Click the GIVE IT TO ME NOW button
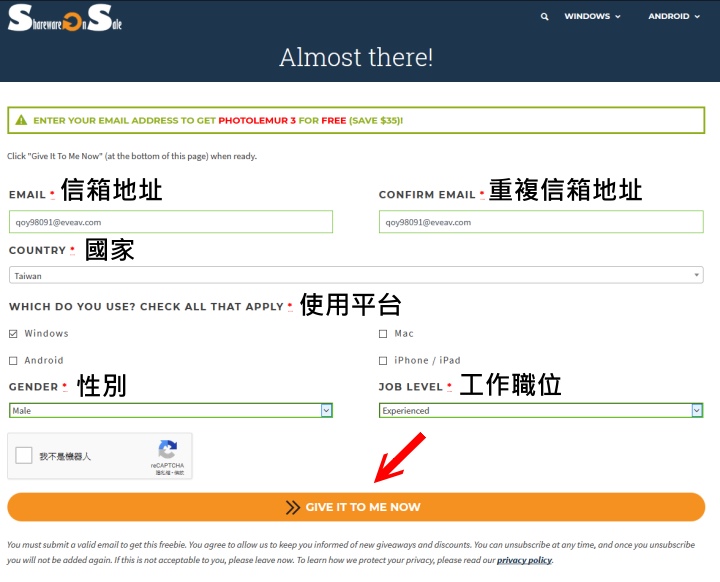720x582 pixels. click(356, 507)
